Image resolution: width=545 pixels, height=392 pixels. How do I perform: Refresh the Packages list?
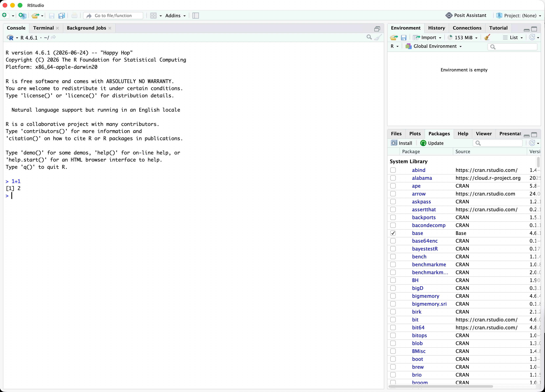(532, 143)
